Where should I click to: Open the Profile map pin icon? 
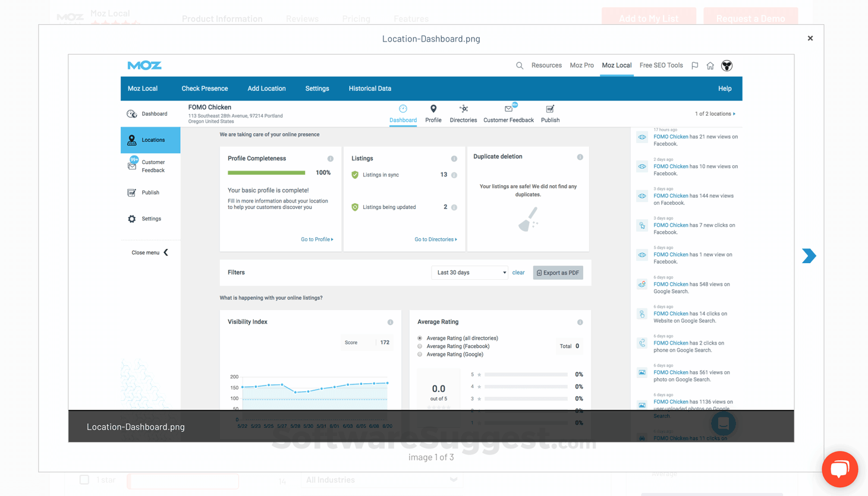point(433,109)
